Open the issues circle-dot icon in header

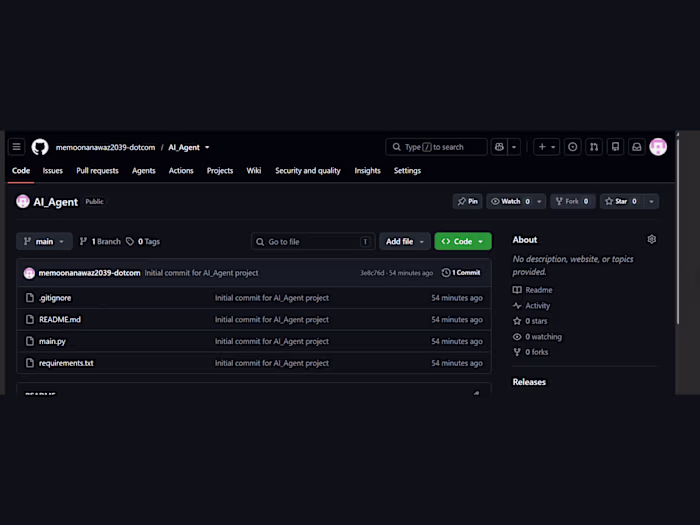point(572,147)
